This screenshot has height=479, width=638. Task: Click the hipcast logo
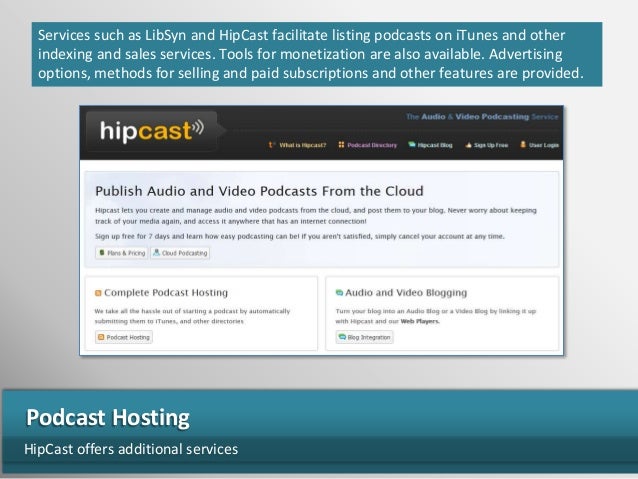pos(152,131)
